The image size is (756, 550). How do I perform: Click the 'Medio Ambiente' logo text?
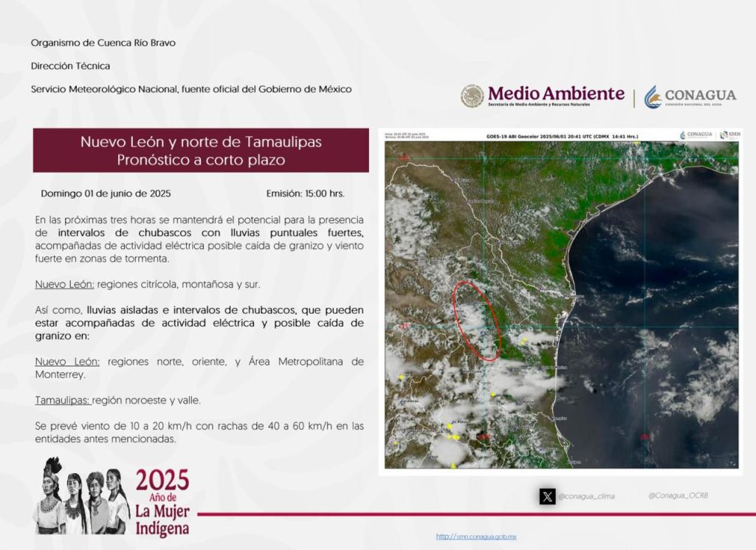click(556, 94)
